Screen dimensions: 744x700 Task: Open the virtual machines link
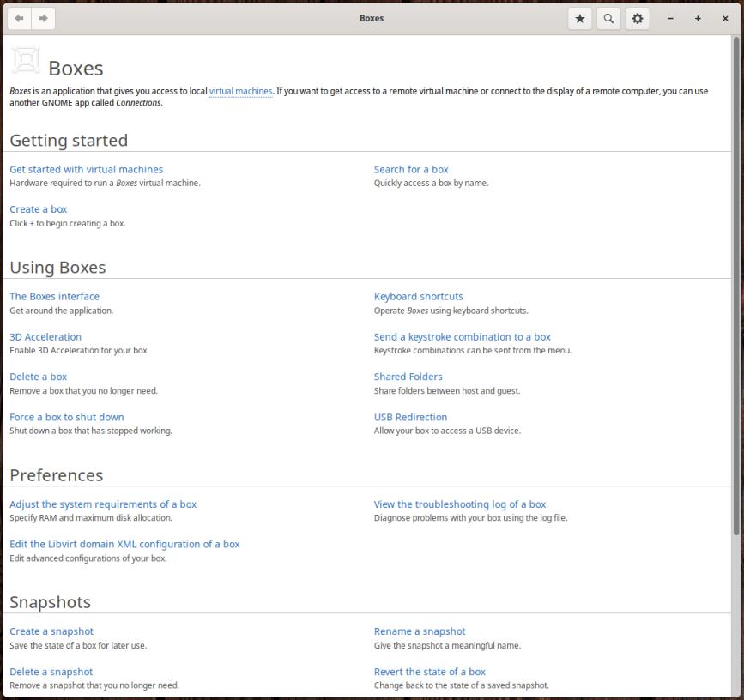[x=240, y=91]
